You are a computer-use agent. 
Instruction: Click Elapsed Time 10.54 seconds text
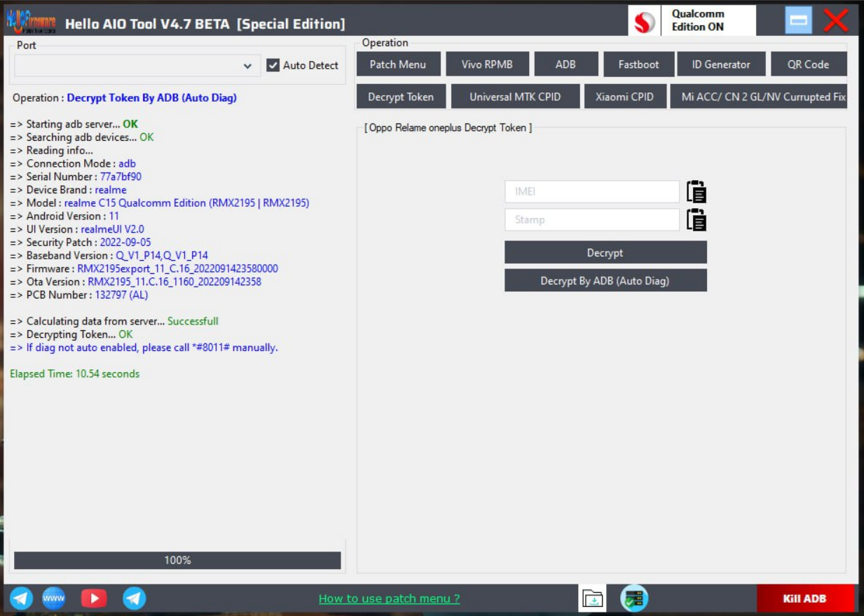pyautogui.click(x=74, y=374)
